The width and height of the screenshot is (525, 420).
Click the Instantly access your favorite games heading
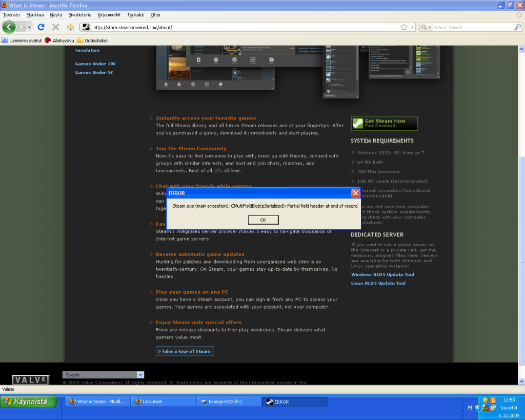click(x=206, y=118)
